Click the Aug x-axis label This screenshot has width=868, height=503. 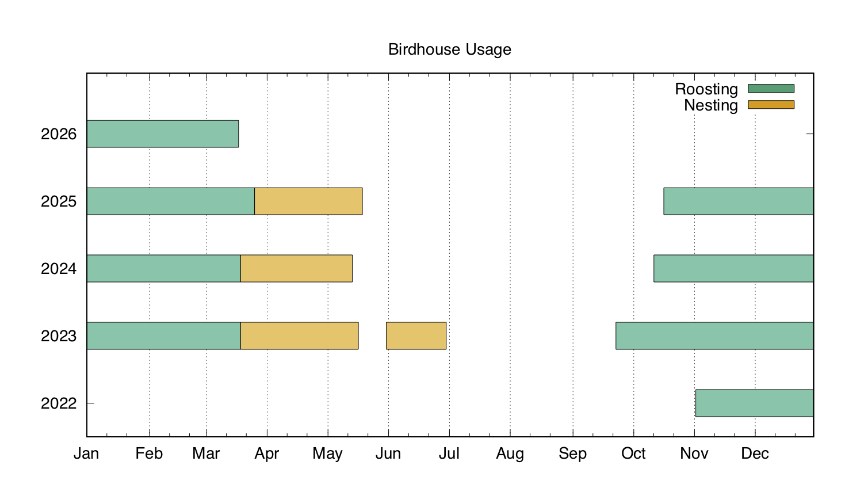tap(510, 454)
